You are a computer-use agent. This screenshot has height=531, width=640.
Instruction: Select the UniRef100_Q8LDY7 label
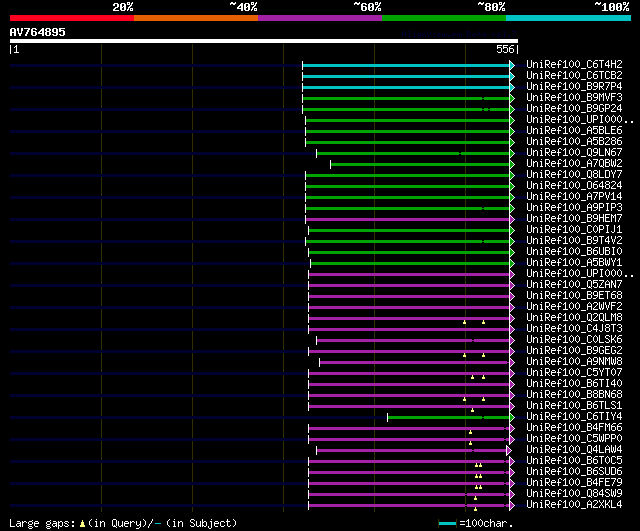tap(574, 175)
